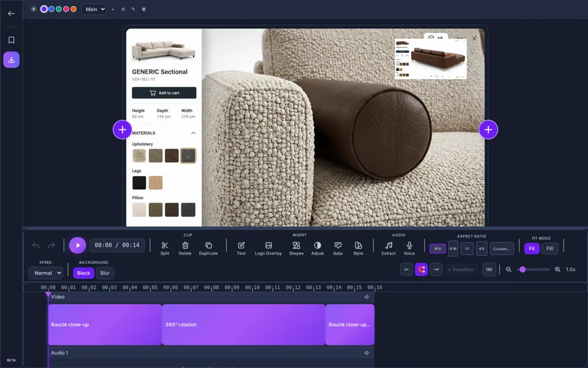
Task: Open Custom... aspect ratio option
Action: coord(502,248)
